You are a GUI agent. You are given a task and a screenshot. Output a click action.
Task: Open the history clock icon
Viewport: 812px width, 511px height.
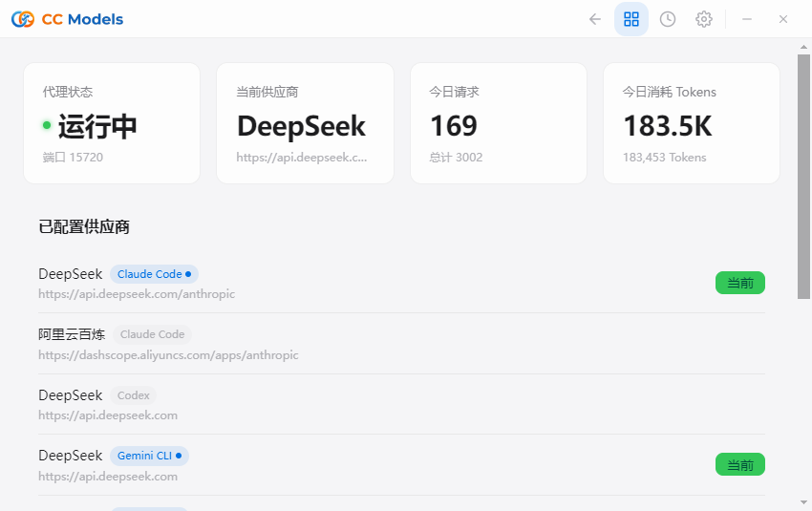[x=668, y=19]
